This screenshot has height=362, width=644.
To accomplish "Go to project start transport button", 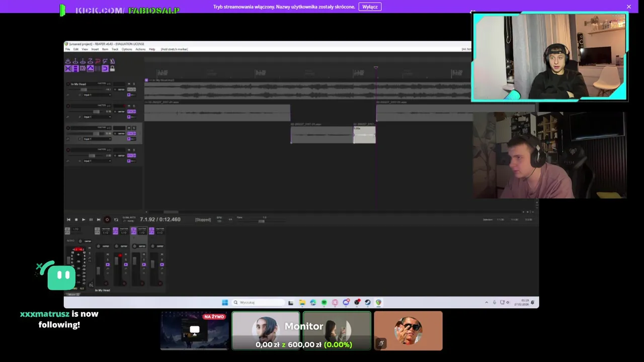I will (68, 220).
